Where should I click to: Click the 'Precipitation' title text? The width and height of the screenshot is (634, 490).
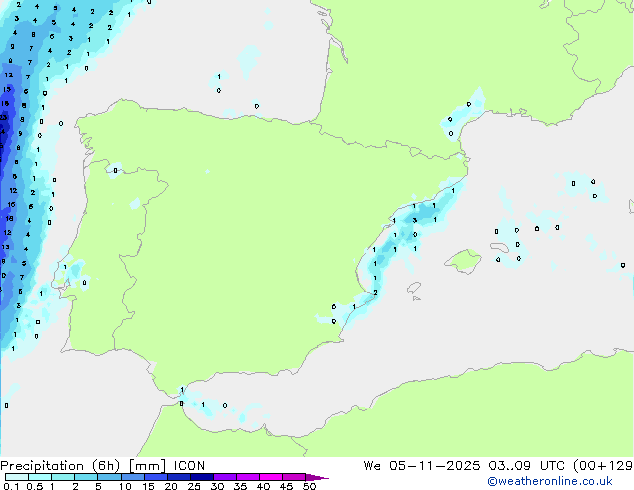click(x=42, y=466)
